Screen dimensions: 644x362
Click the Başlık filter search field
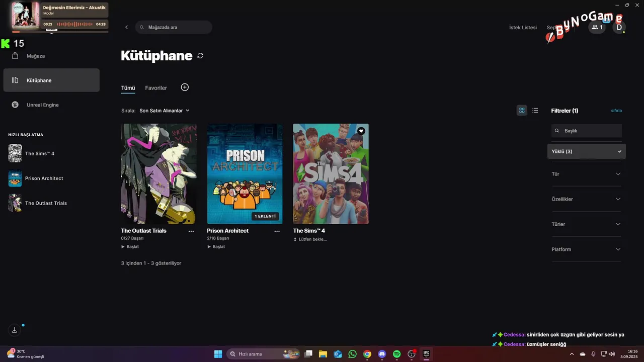click(x=587, y=131)
